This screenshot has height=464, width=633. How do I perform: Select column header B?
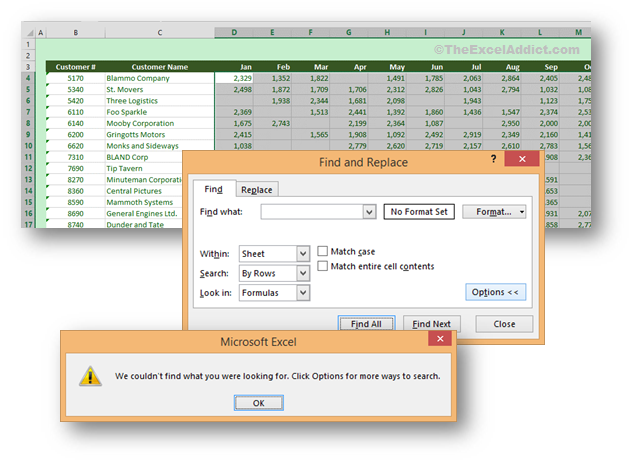coord(75,33)
